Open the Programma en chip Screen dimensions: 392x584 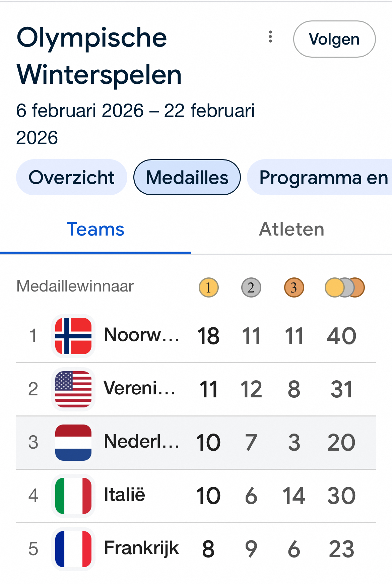click(322, 177)
